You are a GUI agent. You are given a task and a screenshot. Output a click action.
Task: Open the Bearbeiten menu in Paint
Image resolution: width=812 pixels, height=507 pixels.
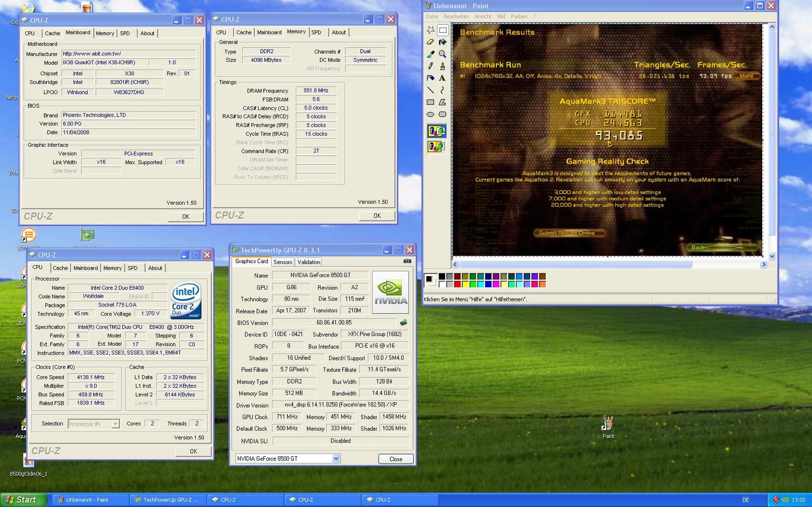point(456,17)
